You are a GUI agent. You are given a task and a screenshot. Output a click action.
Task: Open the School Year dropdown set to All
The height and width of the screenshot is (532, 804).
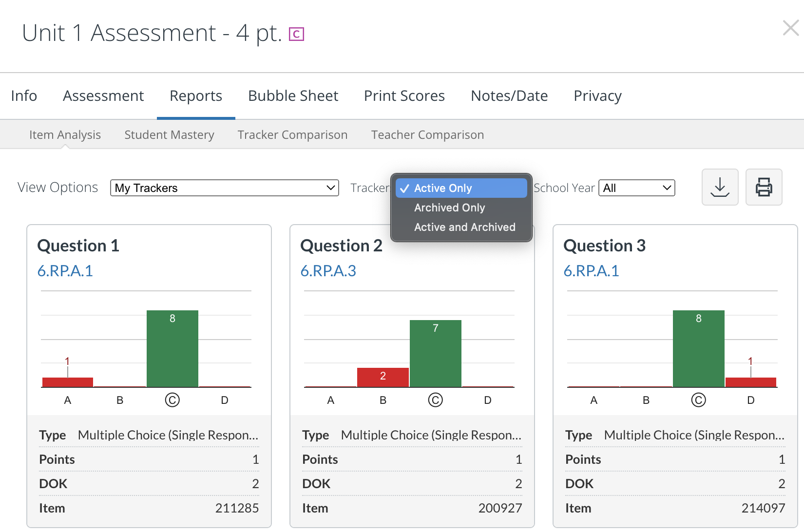point(636,188)
